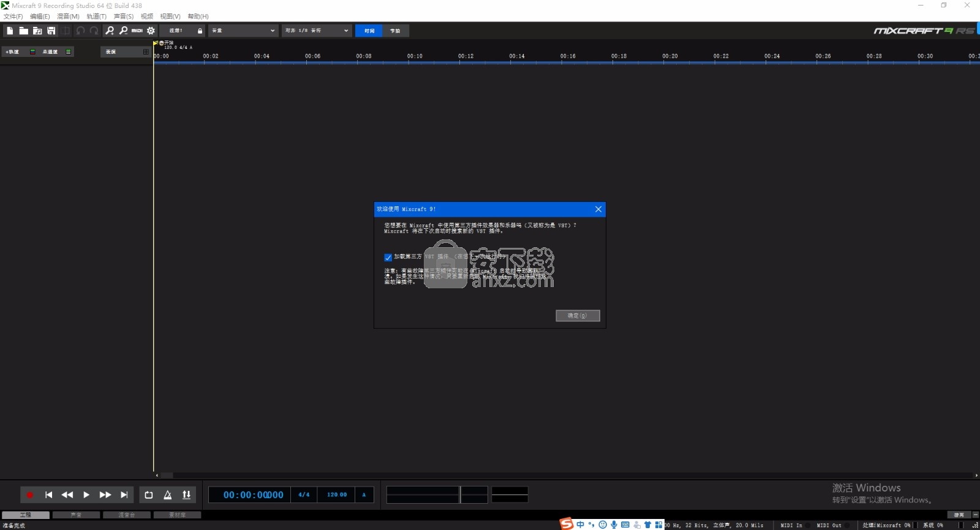
Task: Zoom out with the magnifier minus icon
Action: (x=123, y=31)
